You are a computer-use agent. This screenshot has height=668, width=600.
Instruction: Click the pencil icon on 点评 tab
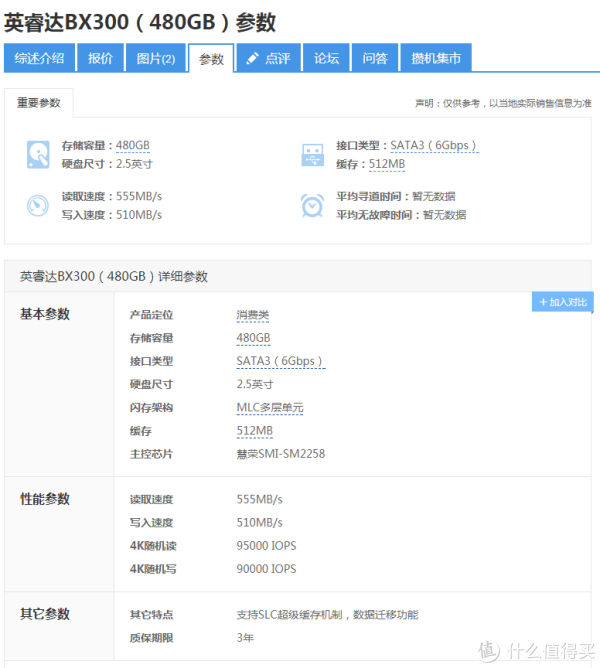point(252,58)
